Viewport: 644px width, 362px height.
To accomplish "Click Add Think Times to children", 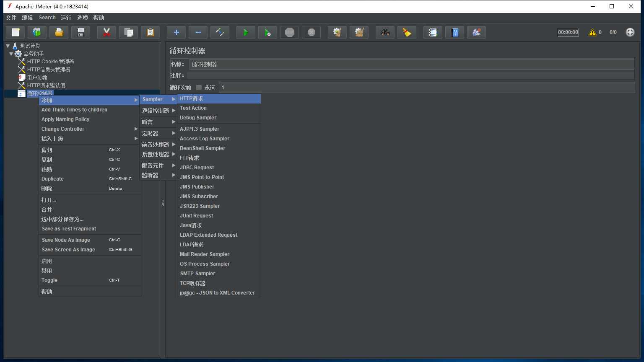I will (x=90, y=110).
